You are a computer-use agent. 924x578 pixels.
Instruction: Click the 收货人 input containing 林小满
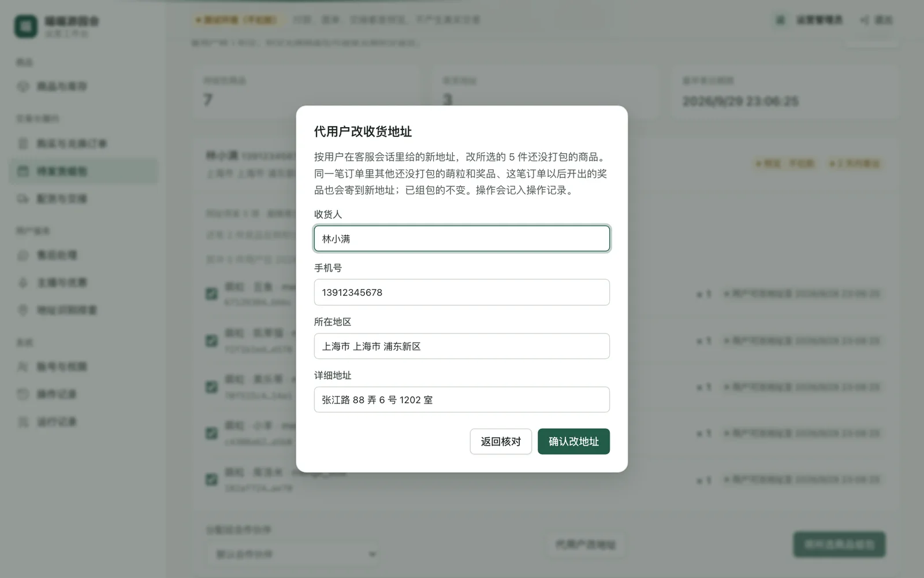click(x=461, y=239)
